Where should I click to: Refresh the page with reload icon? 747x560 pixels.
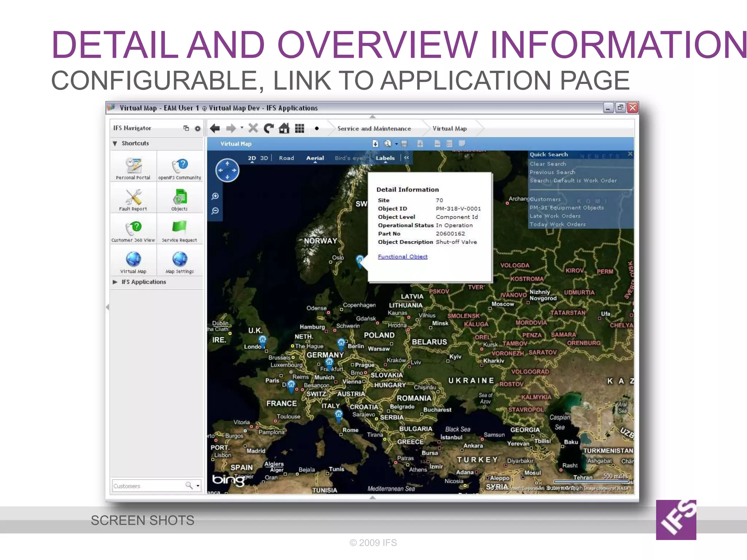[269, 128]
